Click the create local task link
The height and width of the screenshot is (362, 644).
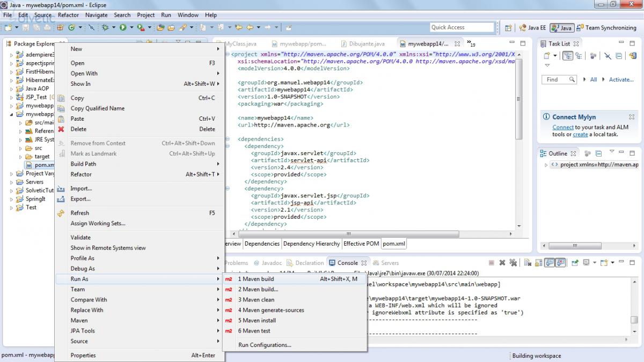coord(580,135)
